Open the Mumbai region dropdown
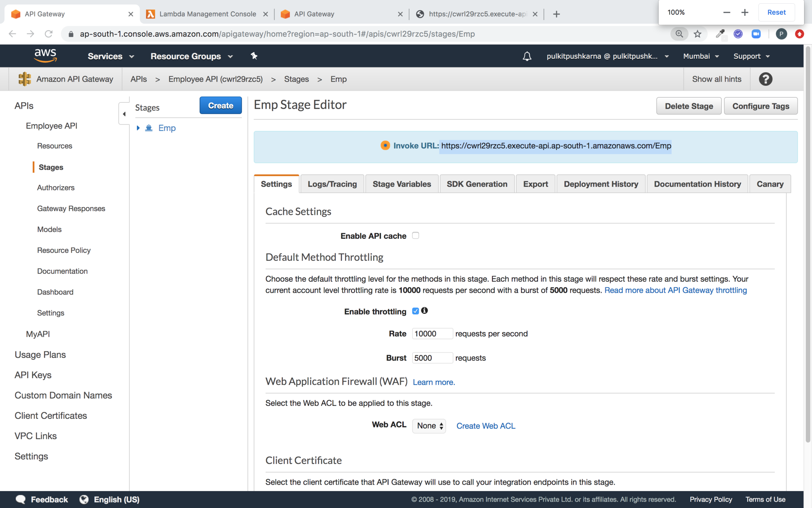The width and height of the screenshot is (812, 508). coord(700,56)
